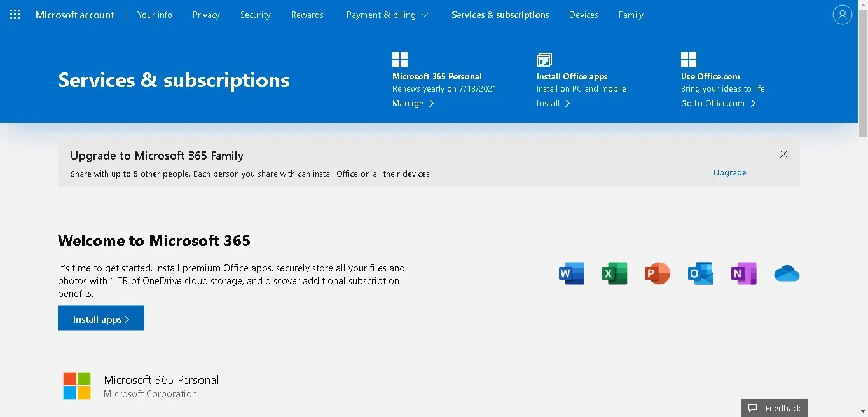This screenshot has height=417, width=868.
Task: Click the 'Install on PC and mobile' text
Action: (581, 89)
